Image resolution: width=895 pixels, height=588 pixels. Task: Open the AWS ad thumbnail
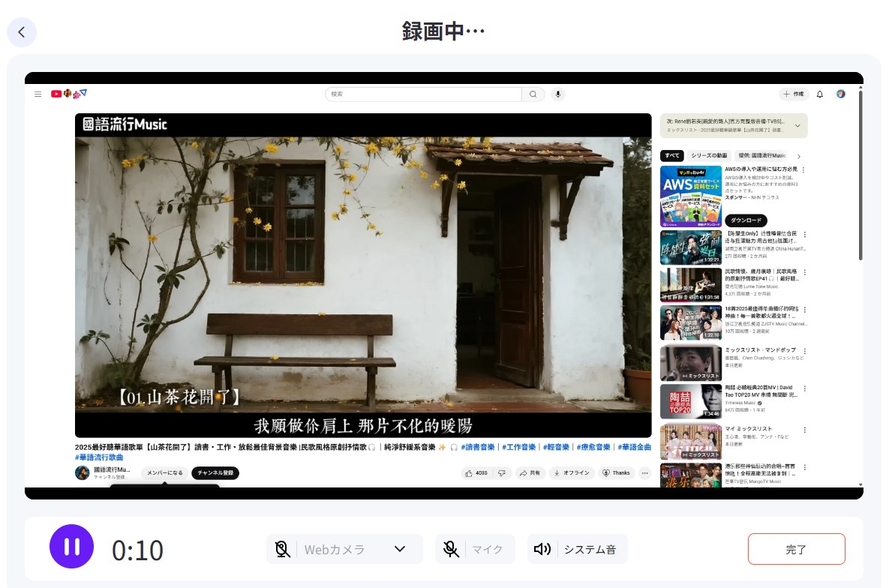(691, 196)
